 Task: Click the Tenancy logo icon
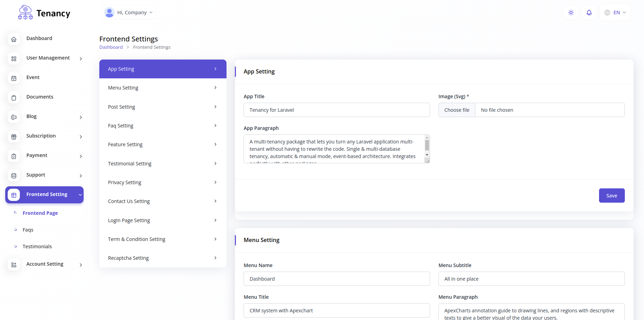pos(25,13)
